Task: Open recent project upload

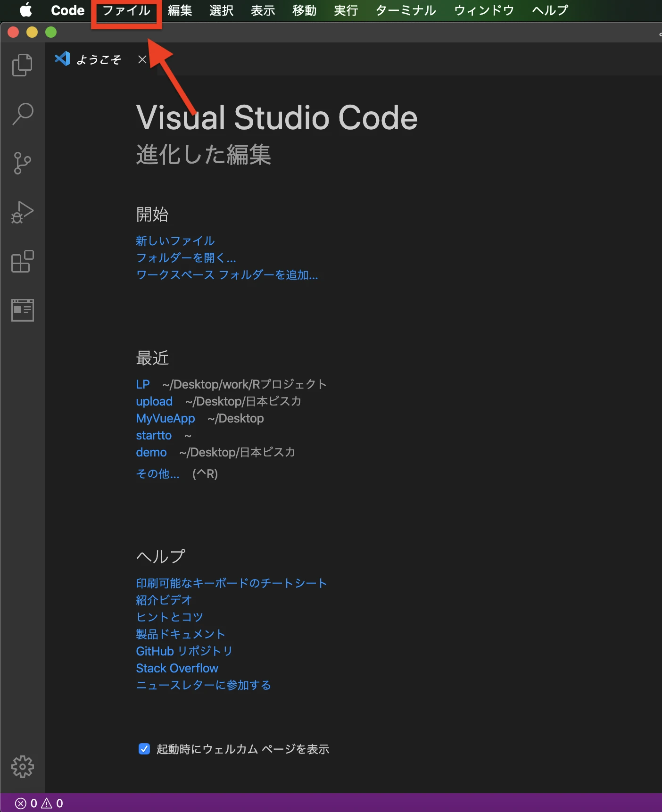Action: click(154, 401)
